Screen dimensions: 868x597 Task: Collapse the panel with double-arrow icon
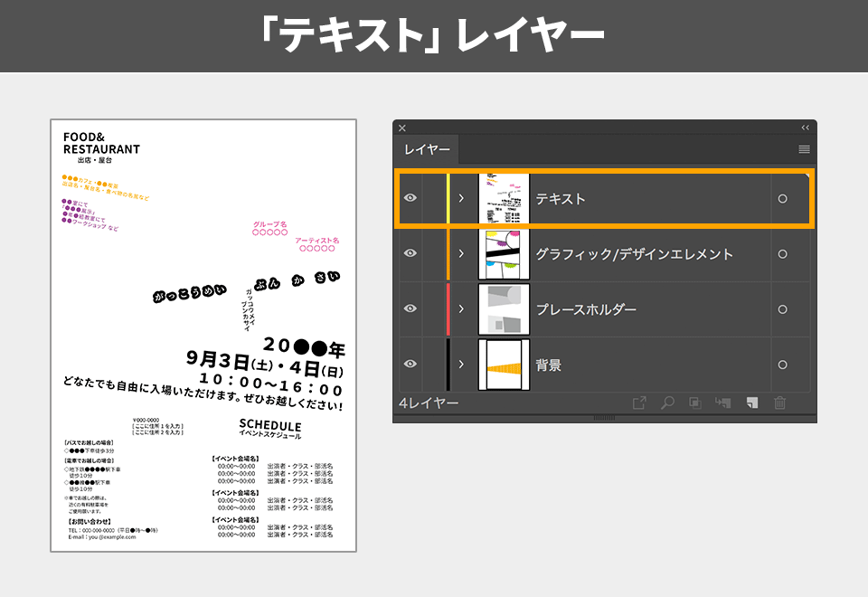806,128
